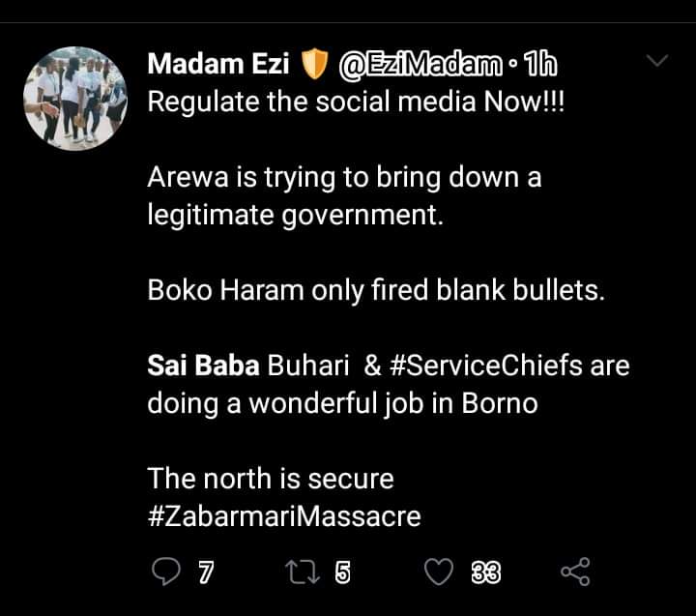Open Madam Ezi's profile picture
The image size is (696, 616).
tap(75, 99)
